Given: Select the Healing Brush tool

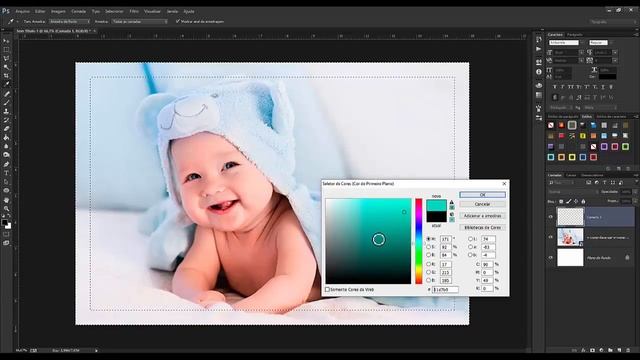Looking at the screenshot, I should [x=6, y=94].
